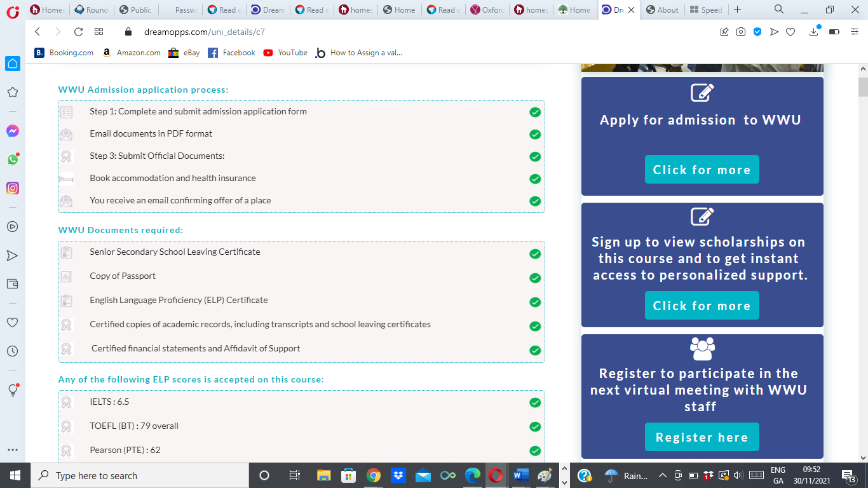This screenshot has width=868, height=488.
Task: Open the sidebar three-dots setup menu
Action: [x=12, y=450]
